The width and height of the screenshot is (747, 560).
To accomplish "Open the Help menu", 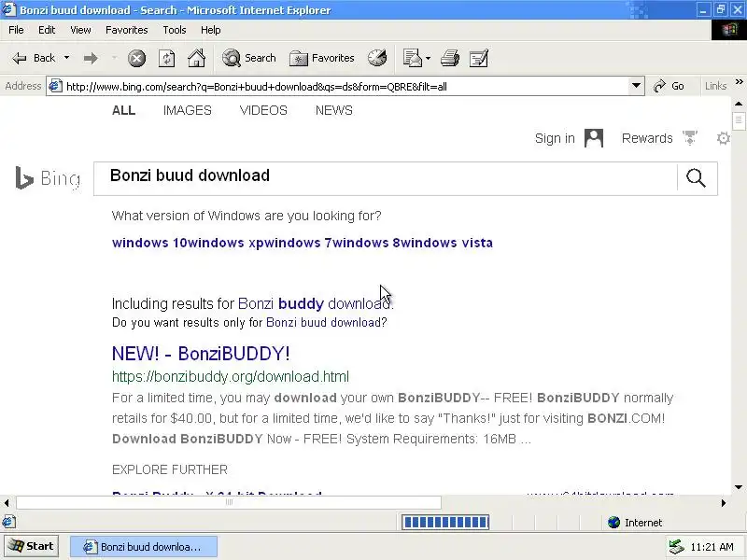I will [211, 30].
